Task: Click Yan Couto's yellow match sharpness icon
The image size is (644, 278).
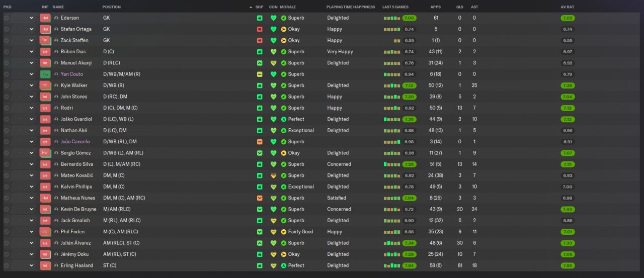Action: 260,74
